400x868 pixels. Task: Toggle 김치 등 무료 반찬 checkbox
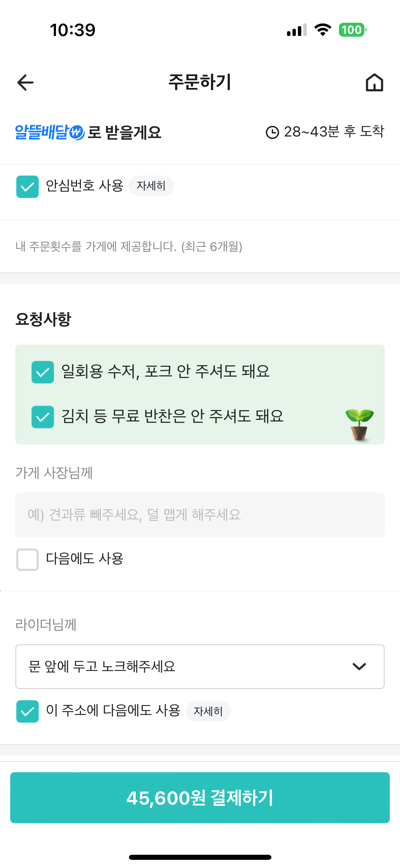click(43, 417)
